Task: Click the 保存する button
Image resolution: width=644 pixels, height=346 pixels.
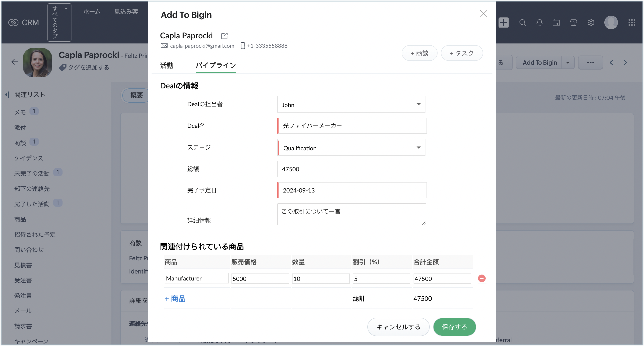Action: tap(454, 327)
